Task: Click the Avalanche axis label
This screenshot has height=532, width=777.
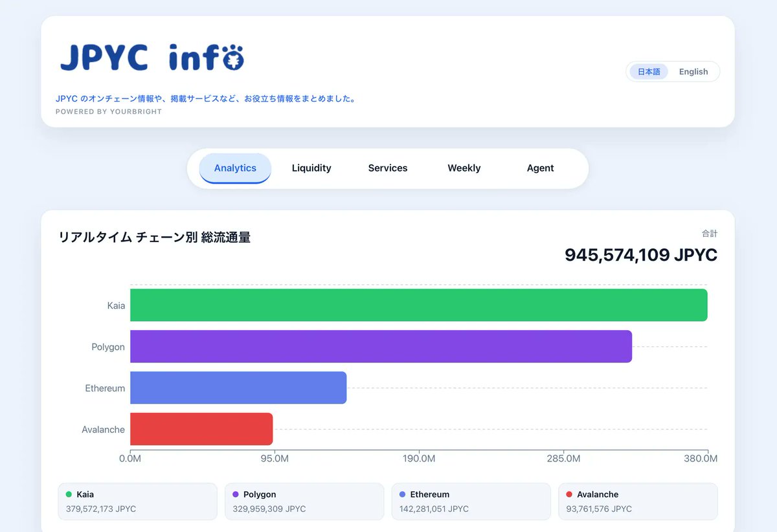Action: click(104, 430)
